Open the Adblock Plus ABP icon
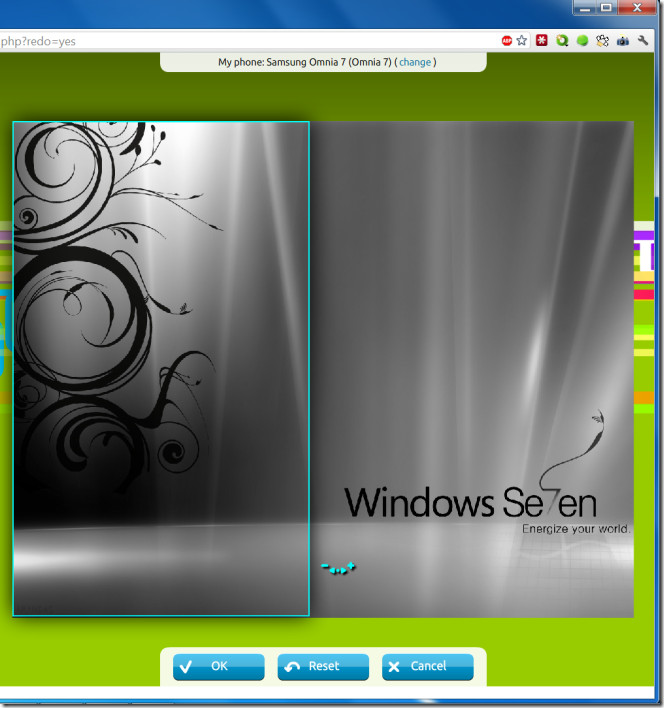 pyautogui.click(x=506, y=41)
